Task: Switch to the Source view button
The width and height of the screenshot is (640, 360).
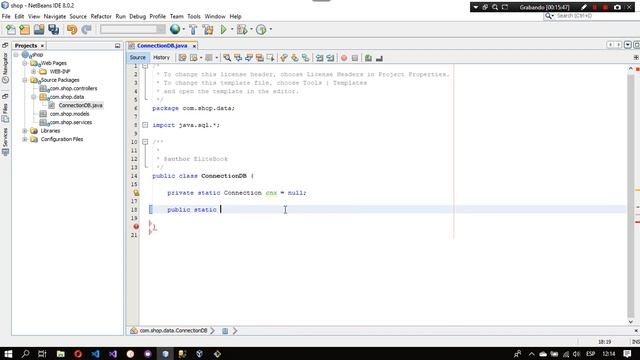Action: tap(138, 58)
